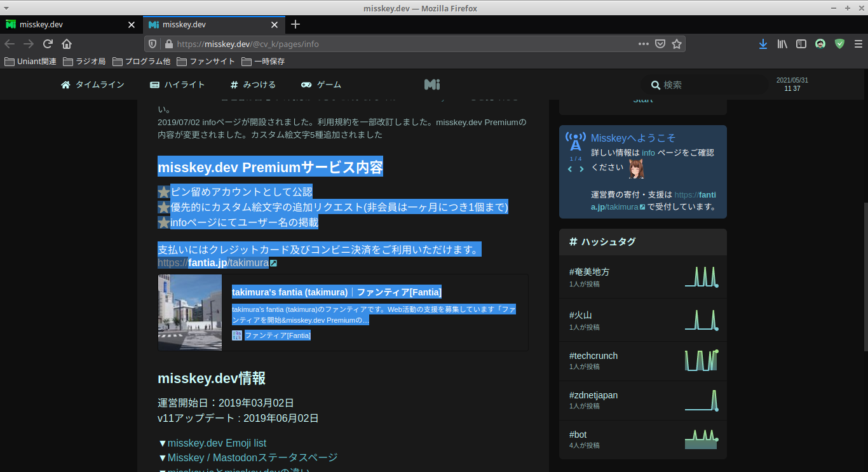Go to the browser home page icon
The height and width of the screenshot is (472, 868).
pos(67,44)
